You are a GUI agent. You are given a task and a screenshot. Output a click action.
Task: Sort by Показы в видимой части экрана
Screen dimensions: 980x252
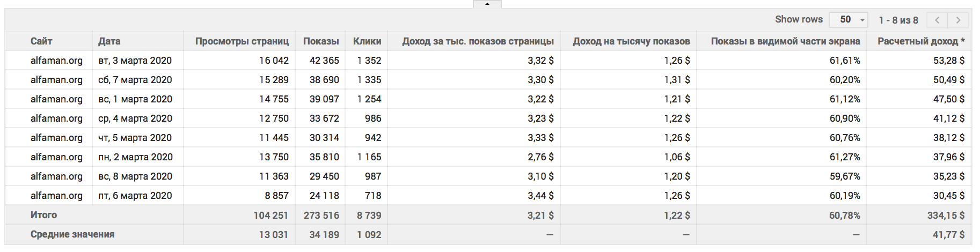786,41
